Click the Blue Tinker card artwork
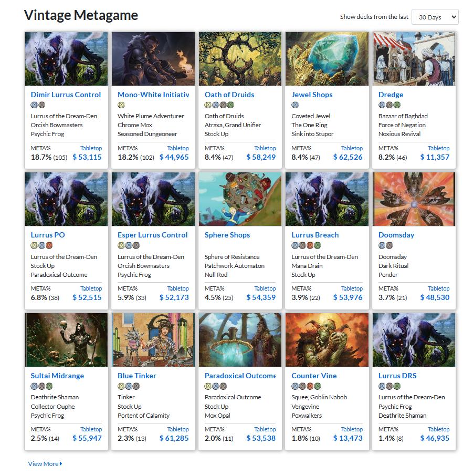The width and height of the screenshot is (463, 476). 153,340
